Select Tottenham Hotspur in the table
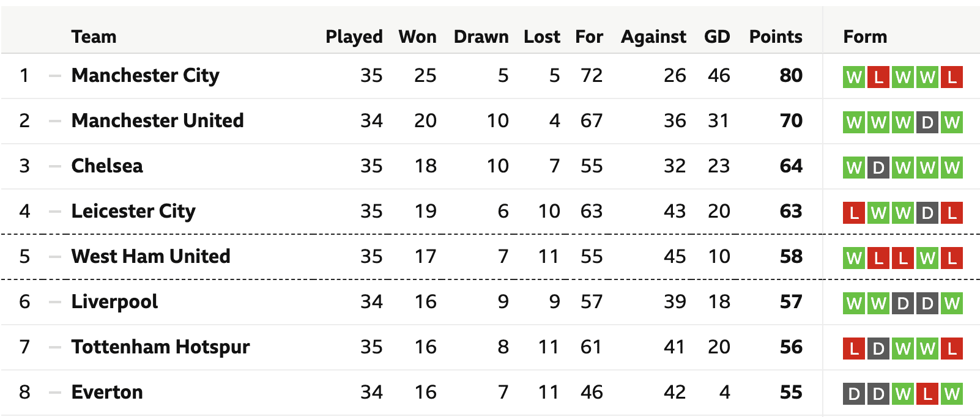 (x=160, y=347)
